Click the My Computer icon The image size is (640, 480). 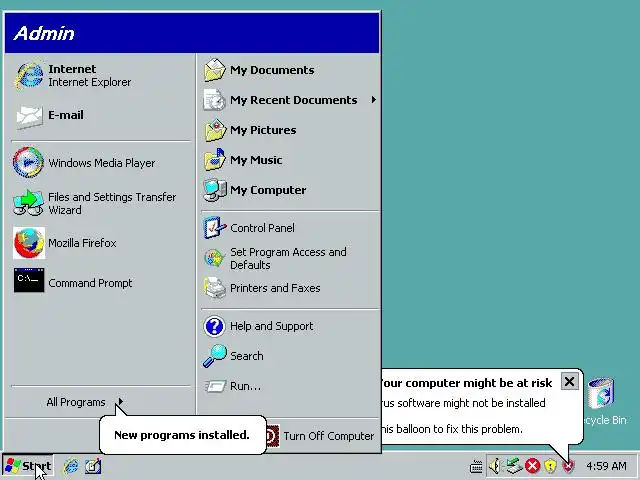coord(215,190)
